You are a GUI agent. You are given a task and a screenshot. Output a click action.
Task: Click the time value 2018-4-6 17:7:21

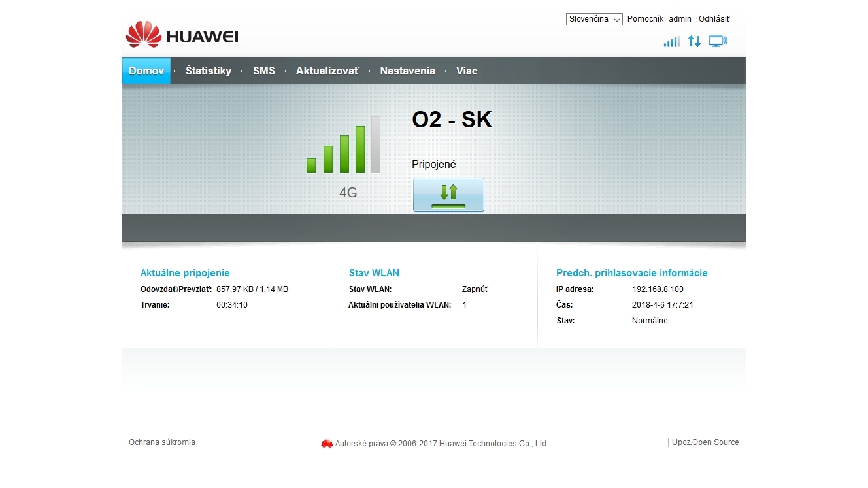coord(663,305)
